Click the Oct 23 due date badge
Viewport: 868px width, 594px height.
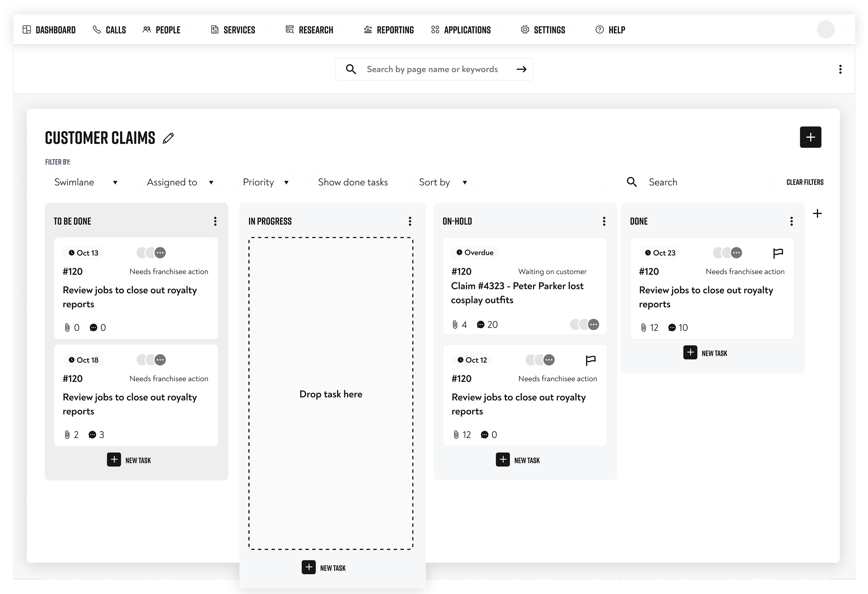coord(660,253)
